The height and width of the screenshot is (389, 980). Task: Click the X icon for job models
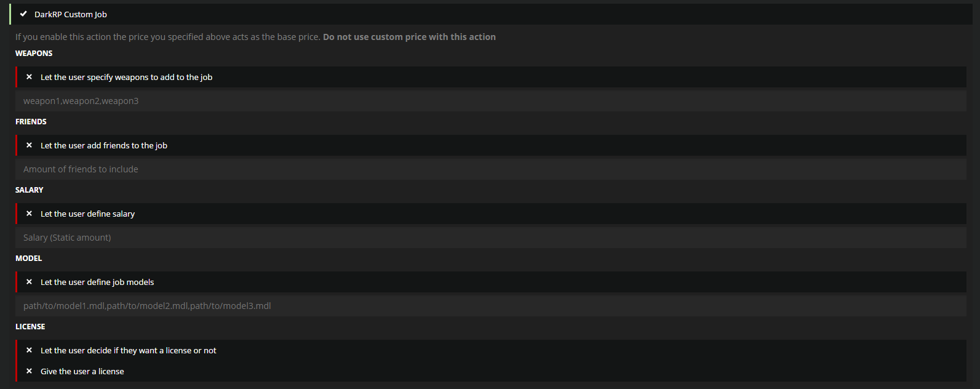coord(29,282)
